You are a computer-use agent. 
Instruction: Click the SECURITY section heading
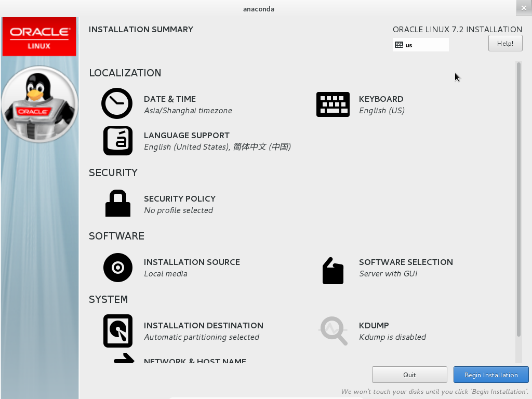113,172
